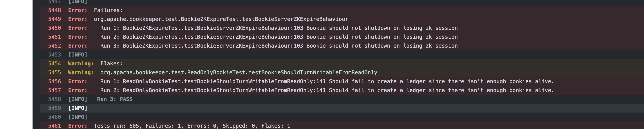The image size is (644, 129).
Task: Select line number 5458 for Run 3 PASS
Action: (55, 99)
